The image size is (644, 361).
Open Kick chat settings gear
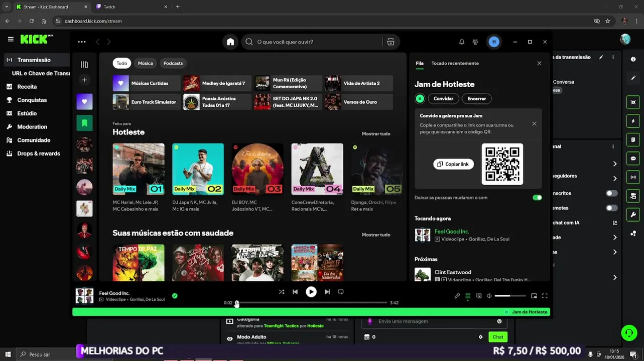pyautogui.click(x=480, y=337)
